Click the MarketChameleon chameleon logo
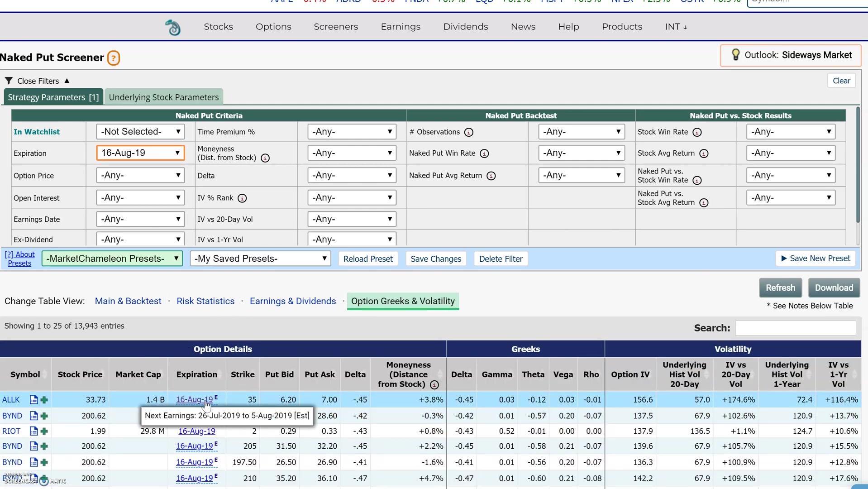This screenshot has width=868, height=489. (x=172, y=27)
